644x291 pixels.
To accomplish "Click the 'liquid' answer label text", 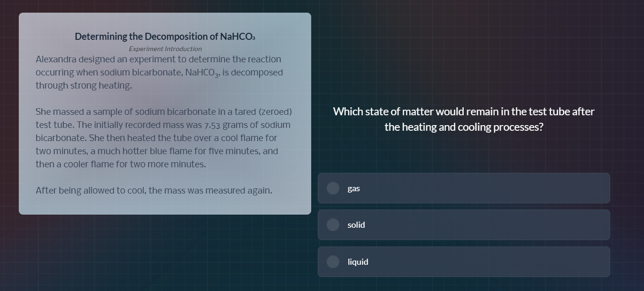I will [x=358, y=262].
